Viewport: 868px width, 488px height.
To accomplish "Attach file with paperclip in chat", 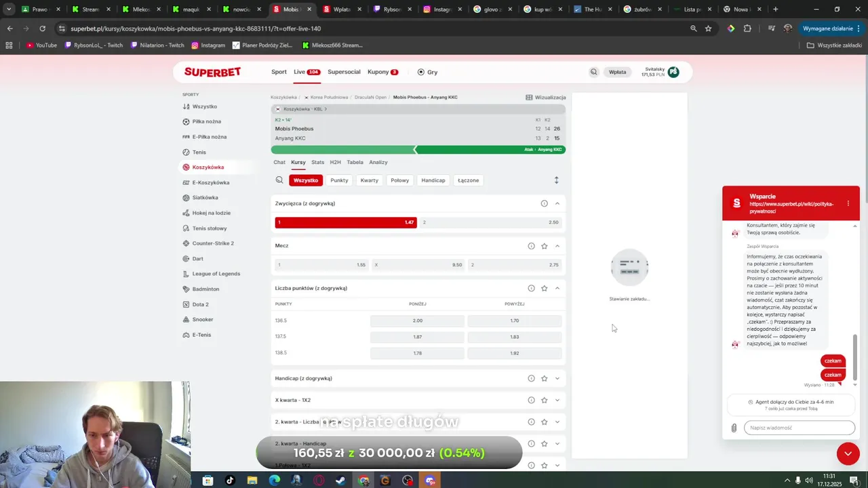I will pyautogui.click(x=734, y=428).
